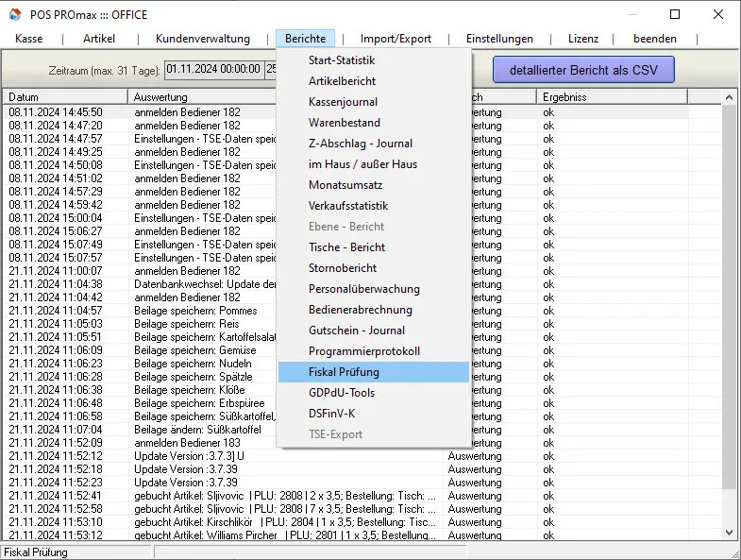Open Z-Abschlag - Journal

[x=374, y=144]
